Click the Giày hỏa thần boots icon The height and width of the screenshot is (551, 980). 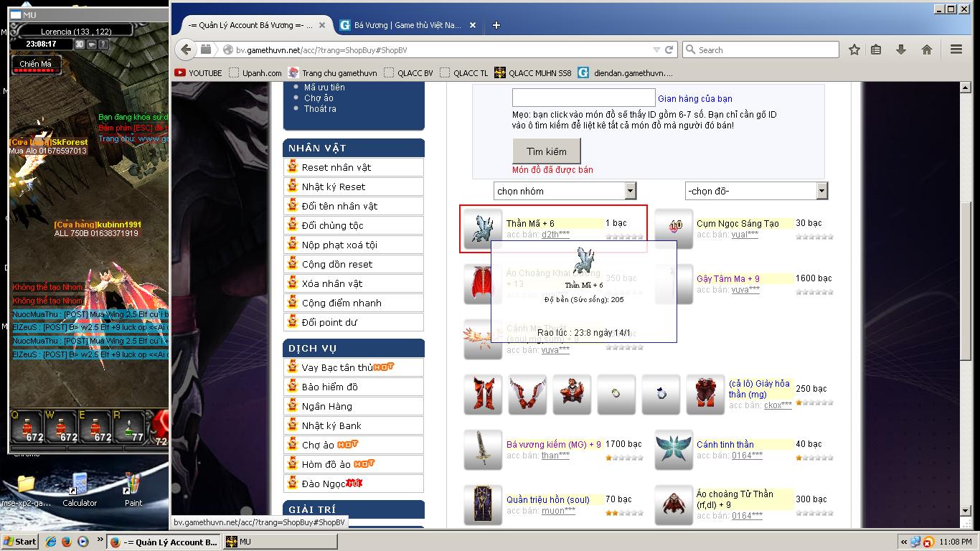tap(483, 395)
